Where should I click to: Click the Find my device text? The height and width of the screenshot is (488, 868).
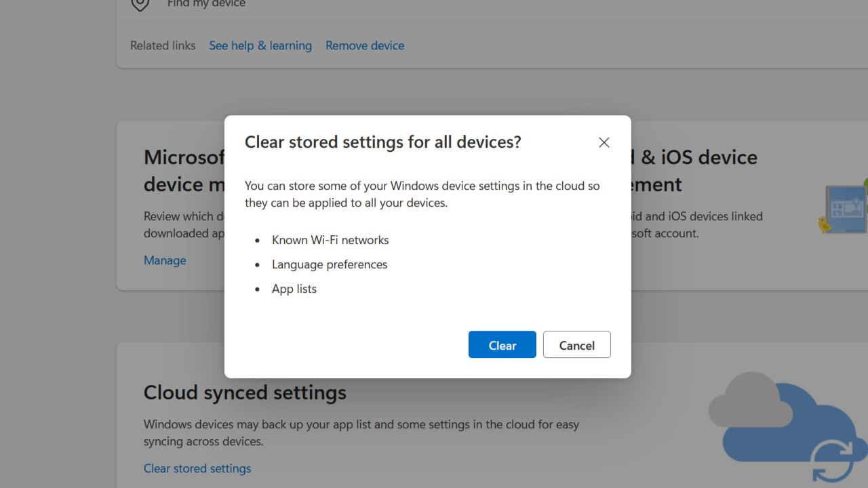[x=206, y=4]
